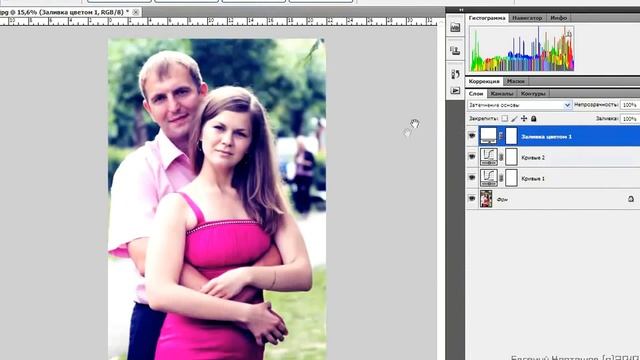The height and width of the screenshot is (360, 640).
Task: Switch to the Слои tab
Action: coord(476,93)
